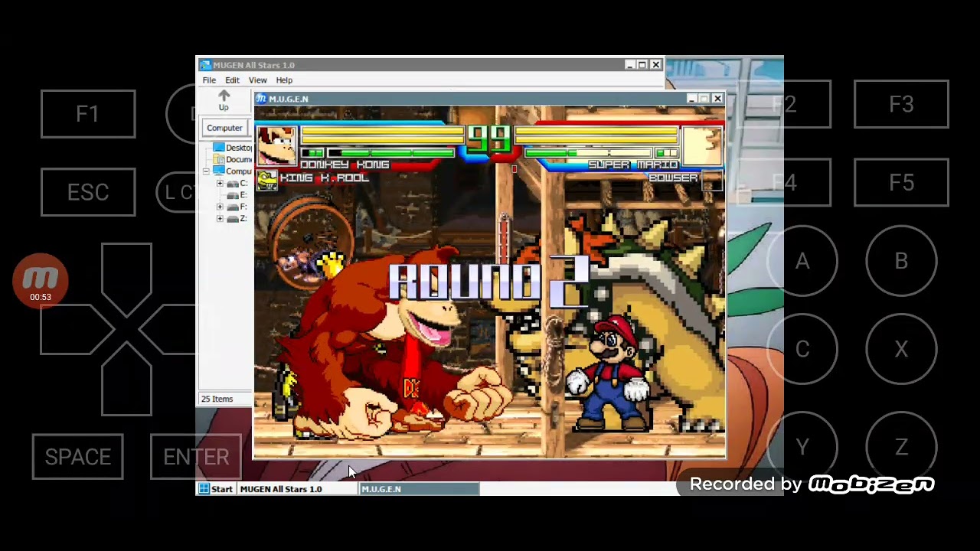Click the '25 Items' status bar text
This screenshot has height=551, width=980.
point(217,399)
